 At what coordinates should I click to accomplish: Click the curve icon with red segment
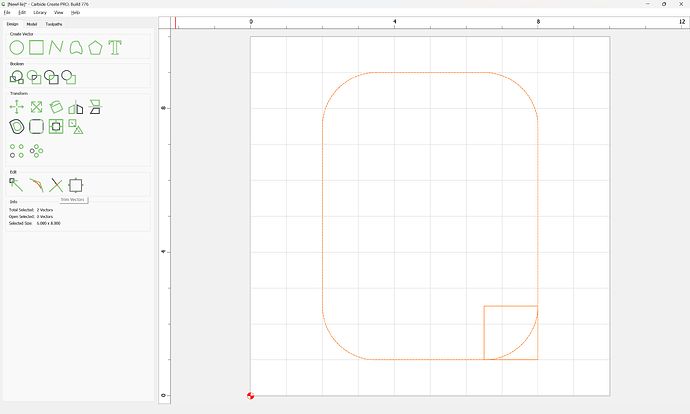37,185
